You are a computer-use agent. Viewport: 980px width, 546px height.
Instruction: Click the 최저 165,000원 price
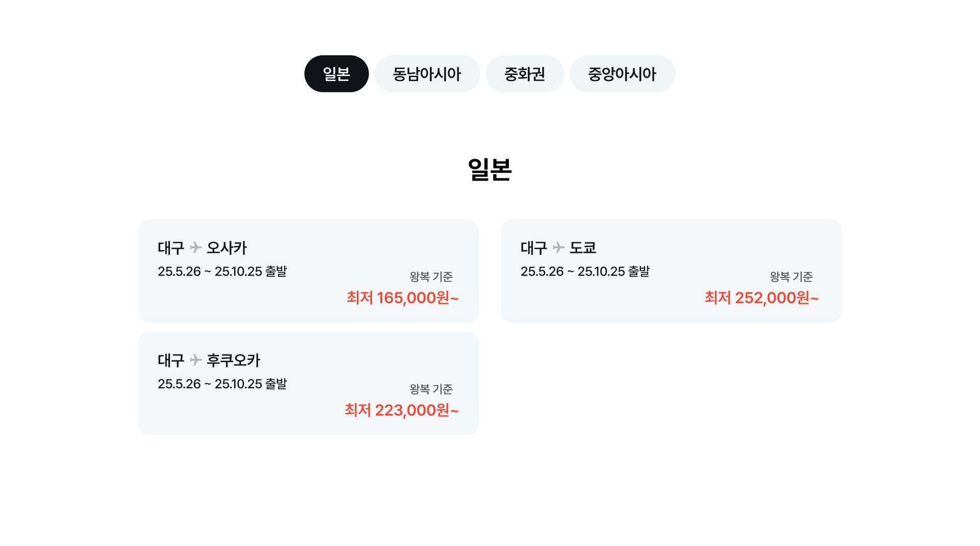402,298
